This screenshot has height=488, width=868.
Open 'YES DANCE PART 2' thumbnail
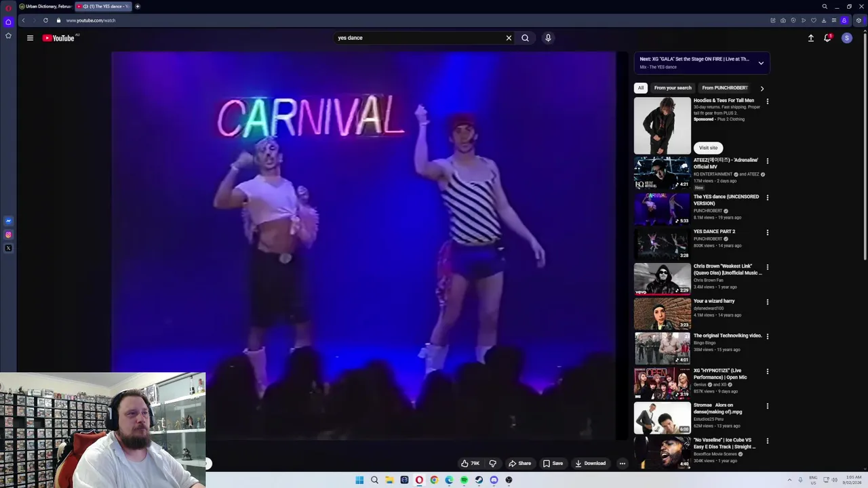coord(662,244)
